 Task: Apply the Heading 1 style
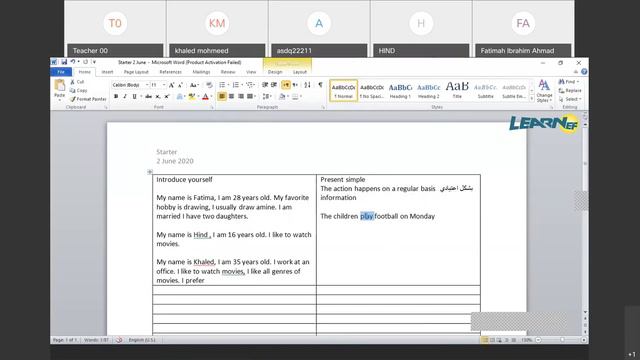[400, 91]
